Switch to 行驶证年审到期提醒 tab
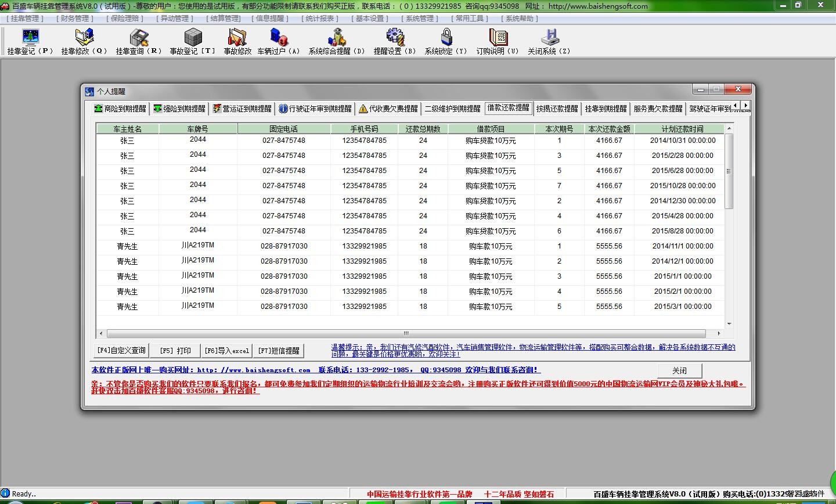 coord(315,109)
